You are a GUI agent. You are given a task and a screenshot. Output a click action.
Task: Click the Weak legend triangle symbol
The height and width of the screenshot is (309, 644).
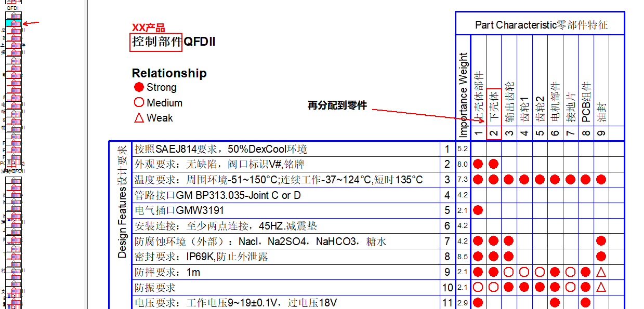[139, 118]
